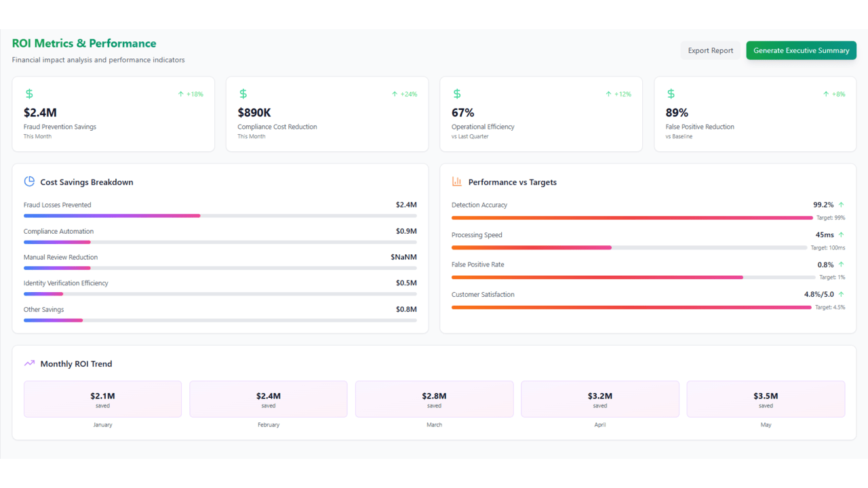Viewport: 868px width, 488px height.
Task: Click the Fraud Prevention Savings label
Action: pos(60,127)
